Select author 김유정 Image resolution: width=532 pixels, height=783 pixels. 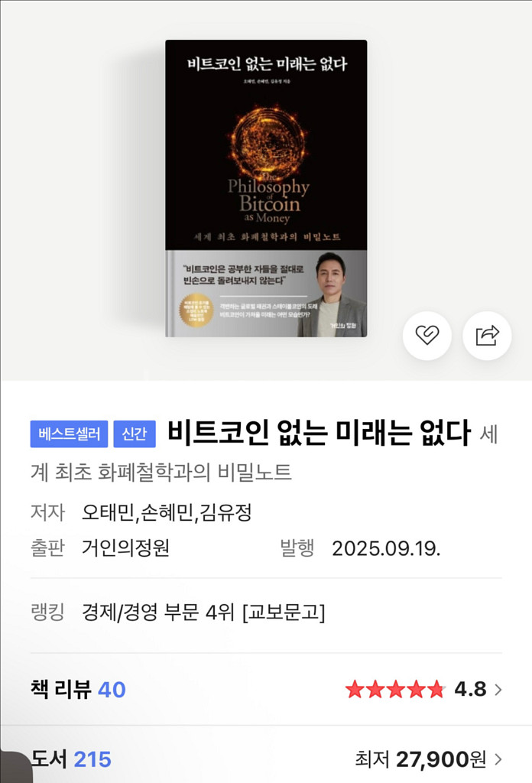[x=225, y=512]
